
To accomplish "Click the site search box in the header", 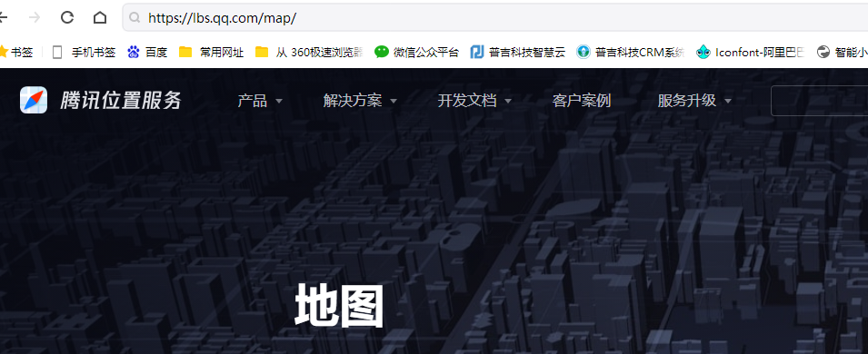I will click(x=819, y=101).
